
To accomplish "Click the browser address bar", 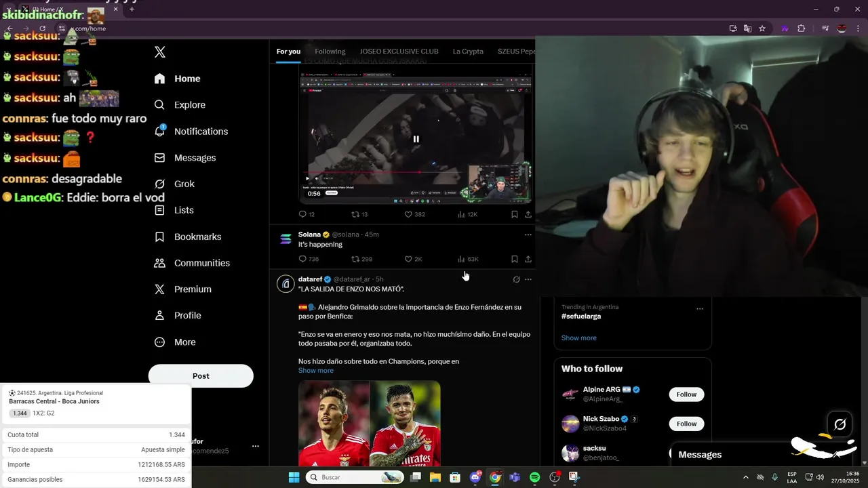I will click(x=393, y=28).
